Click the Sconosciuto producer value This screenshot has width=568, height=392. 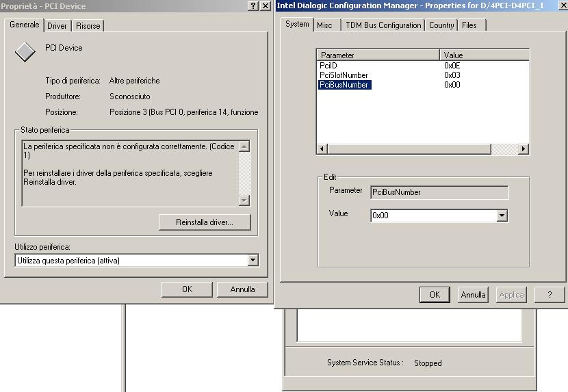pos(130,96)
